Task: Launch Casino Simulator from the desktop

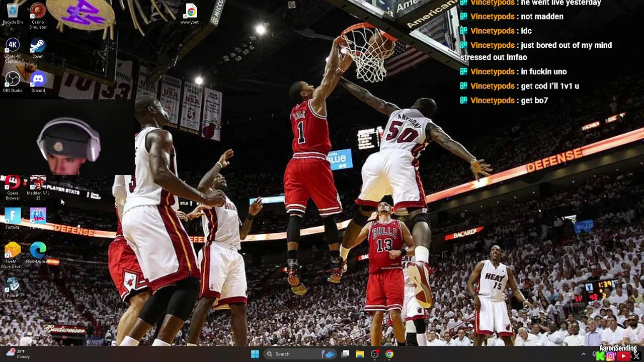Action: 38,16
